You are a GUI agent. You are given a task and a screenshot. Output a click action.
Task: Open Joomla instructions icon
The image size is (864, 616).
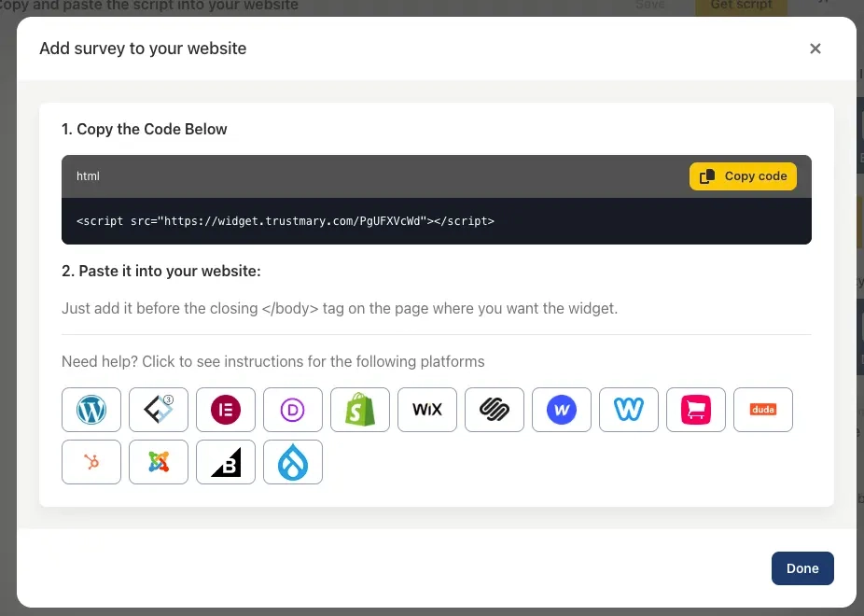coord(159,462)
